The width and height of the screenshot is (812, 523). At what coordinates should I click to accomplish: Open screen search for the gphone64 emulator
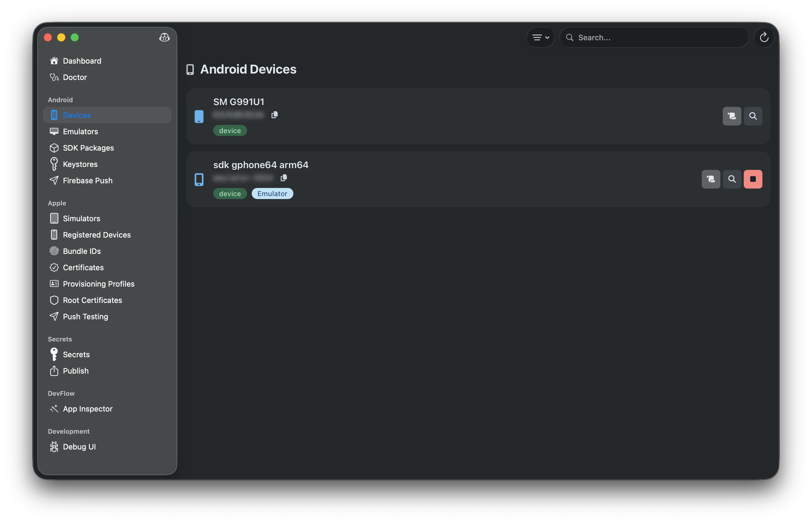coord(732,179)
